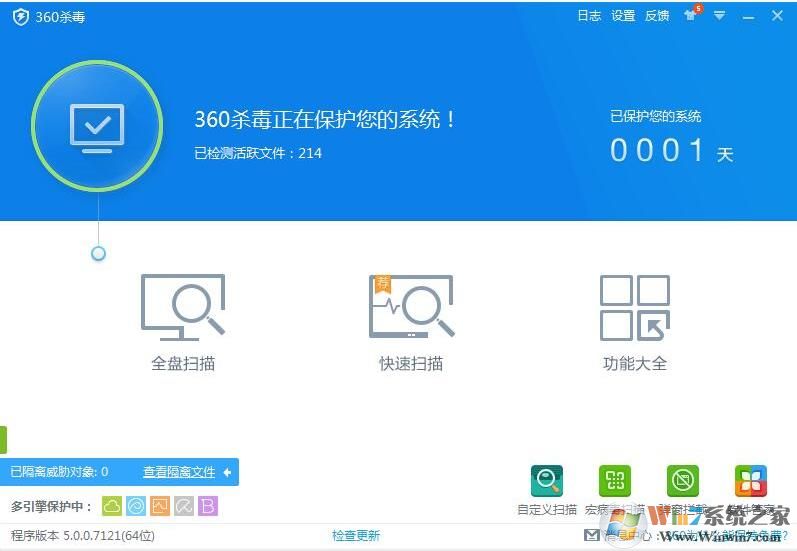Click the 多引擎保护中 label
797x551 pixels.
click(x=51, y=506)
